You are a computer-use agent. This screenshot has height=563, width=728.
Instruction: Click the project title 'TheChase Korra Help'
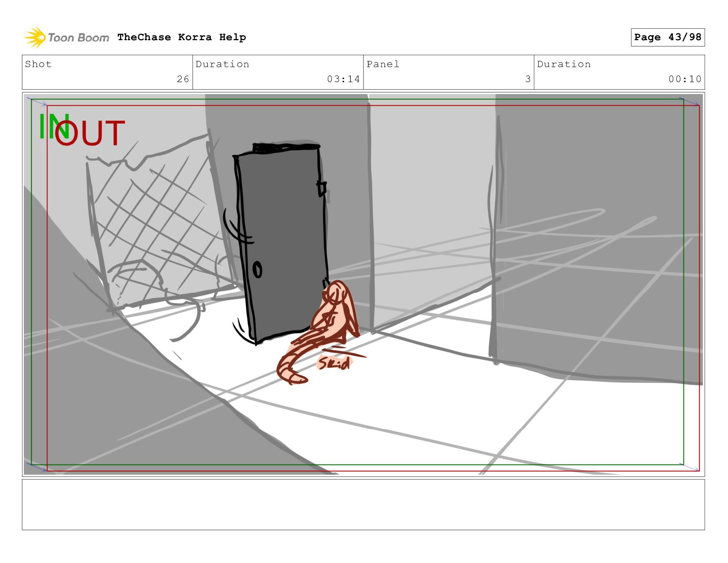pos(182,37)
